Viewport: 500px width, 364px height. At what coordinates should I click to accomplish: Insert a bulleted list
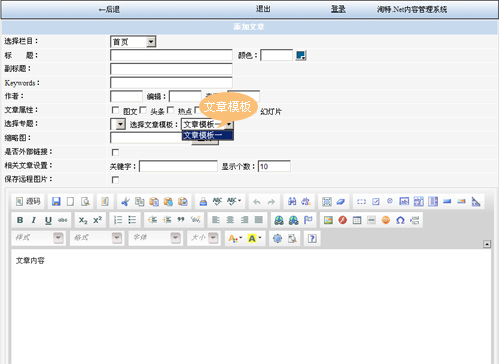[x=132, y=220]
